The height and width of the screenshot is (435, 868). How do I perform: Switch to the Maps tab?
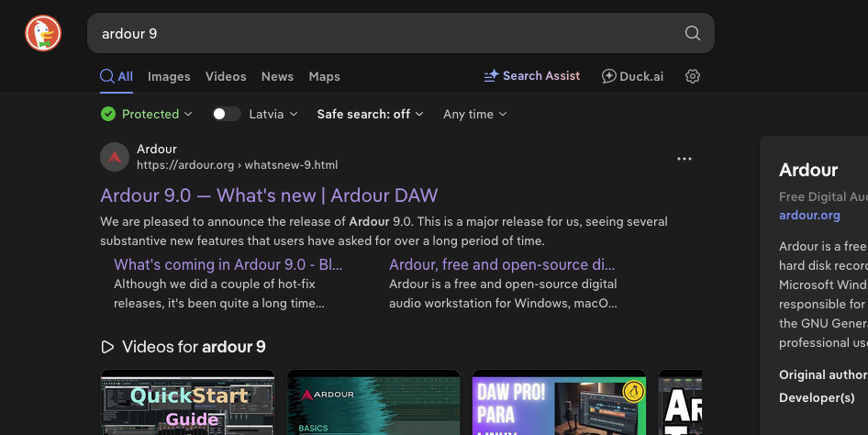pos(324,76)
